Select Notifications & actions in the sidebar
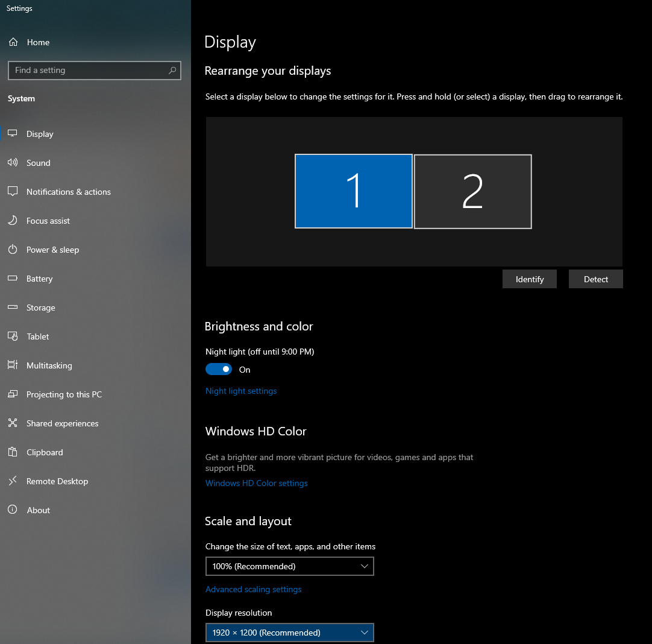This screenshot has width=652, height=644. [x=68, y=192]
